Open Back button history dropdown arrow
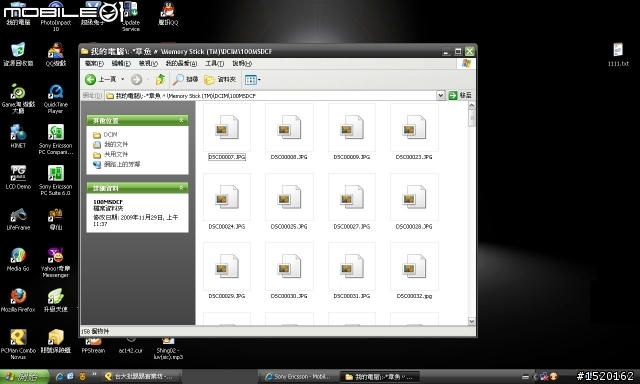640x384 pixels. point(122,79)
